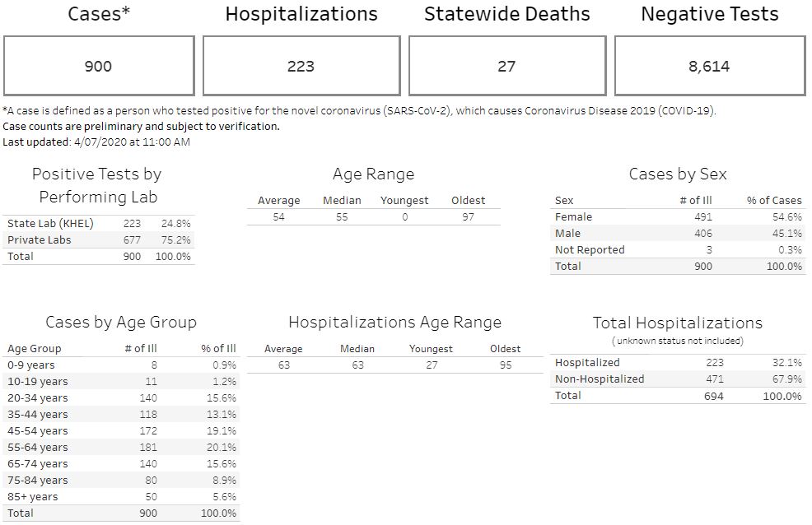Click the Statewide Deaths tile showing 27
Image resolution: width=812 pixels, height=525 pixels.
click(506, 66)
